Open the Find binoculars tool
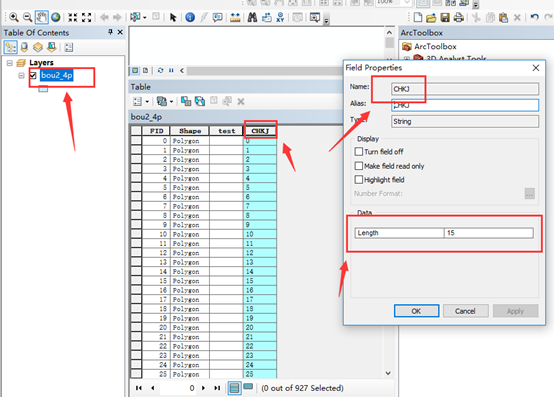Image resolution: width=554 pixels, height=397 pixels. (252, 17)
